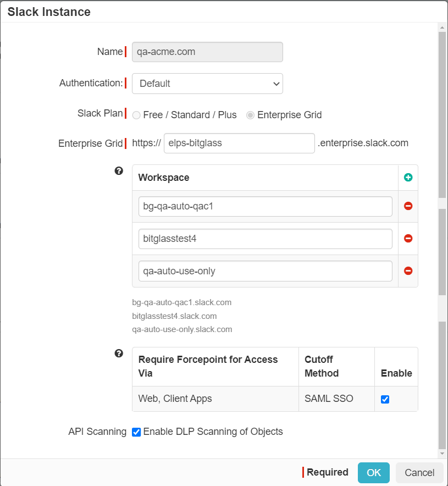This screenshot has width=448, height=486.
Task: Edit the Enterprise Grid elps-bitglass field
Action: click(239, 143)
